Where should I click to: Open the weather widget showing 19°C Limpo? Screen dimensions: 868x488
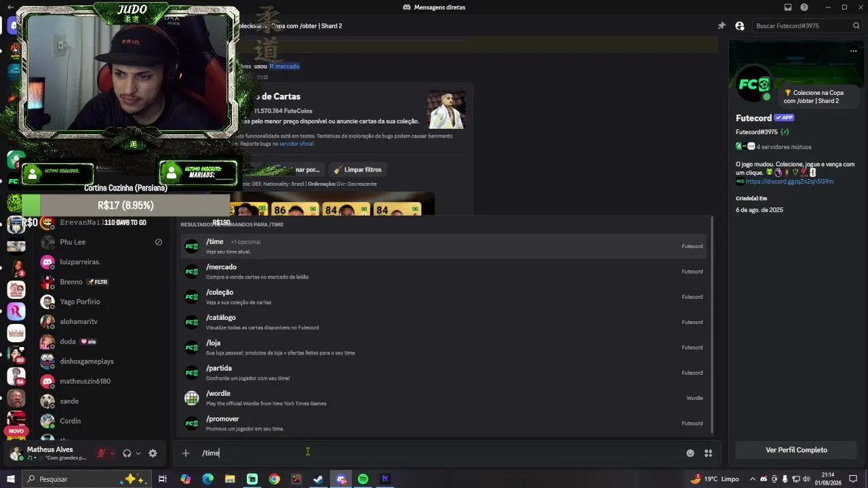click(x=715, y=479)
